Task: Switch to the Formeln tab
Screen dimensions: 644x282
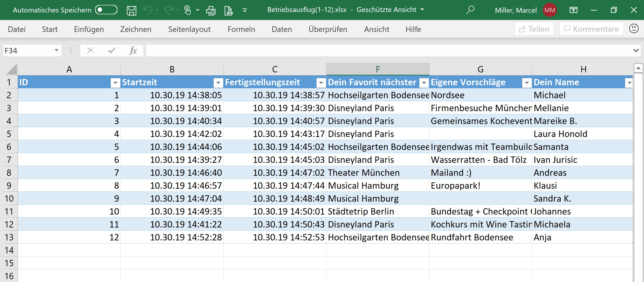Action: (241, 29)
